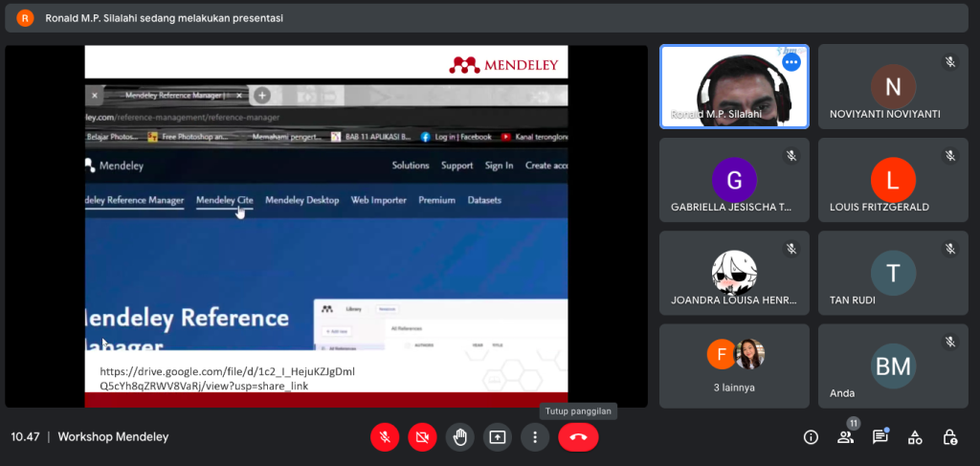This screenshot has width=980, height=466.
Task: Select NOVIYANTI NOVIYANTI participant tile
Action: [x=893, y=87]
